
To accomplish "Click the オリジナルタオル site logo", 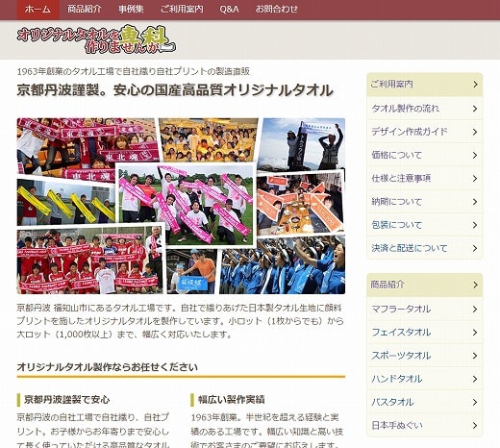I will [x=96, y=39].
